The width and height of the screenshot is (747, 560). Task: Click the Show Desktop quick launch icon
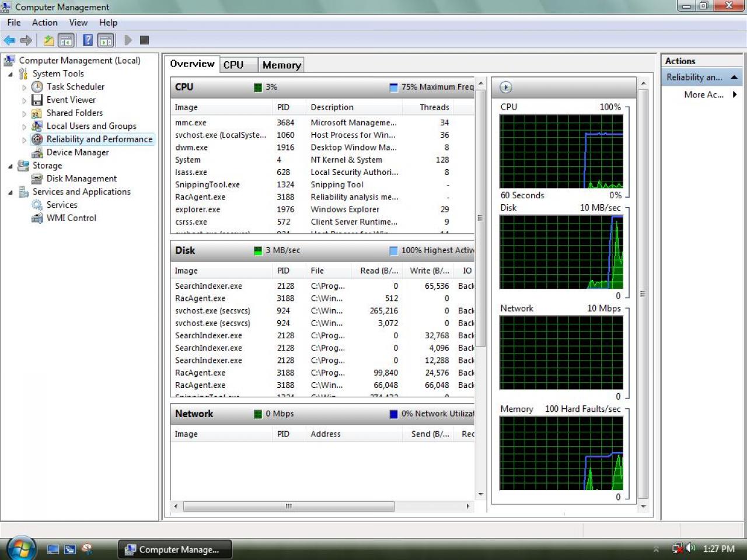[x=53, y=549]
